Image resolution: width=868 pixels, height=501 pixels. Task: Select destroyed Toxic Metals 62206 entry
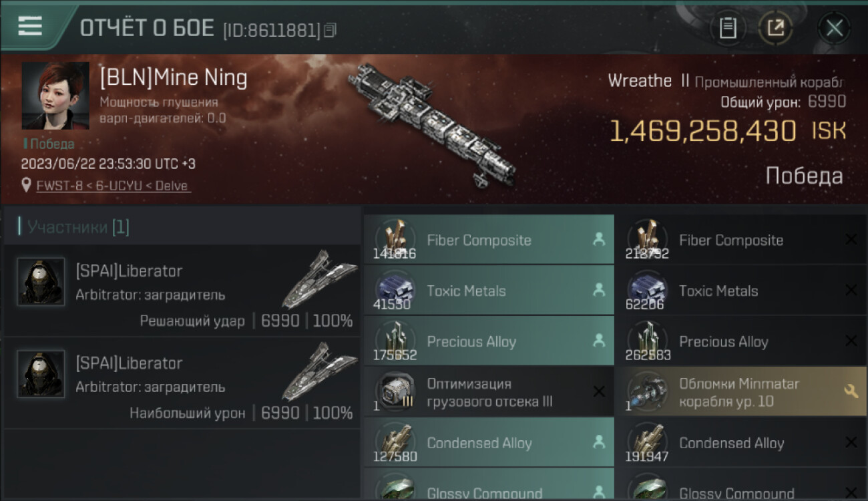click(x=740, y=291)
